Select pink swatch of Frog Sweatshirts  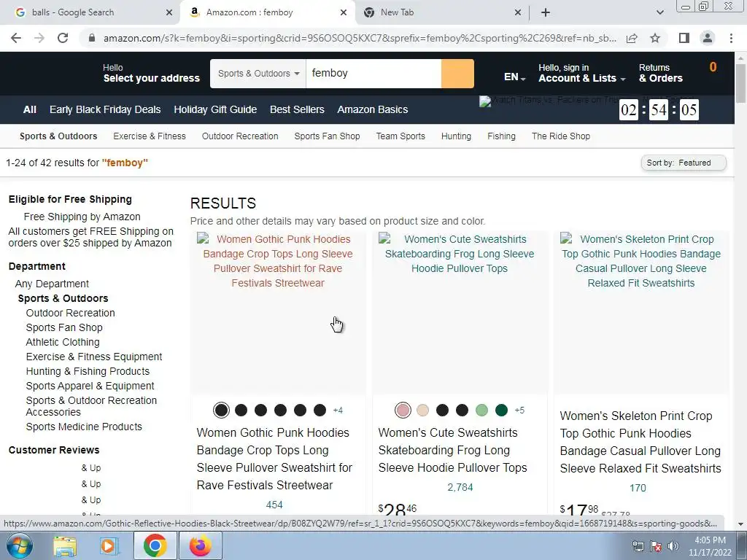coord(403,410)
